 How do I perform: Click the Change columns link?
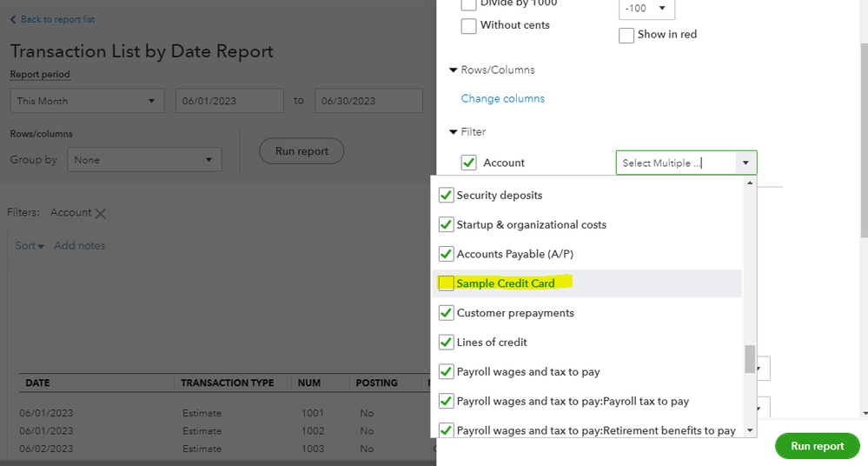(503, 98)
